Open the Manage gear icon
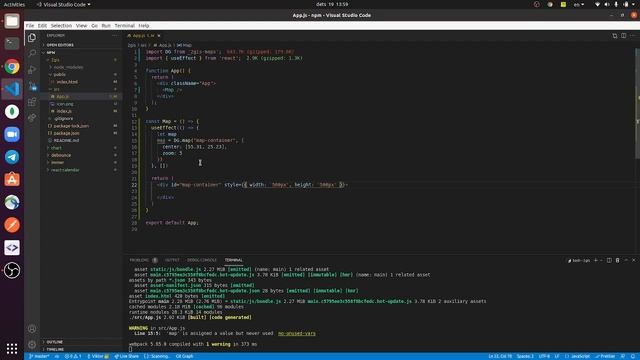This screenshot has width=640, height=360. pyautogui.click(x=32, y=344)
